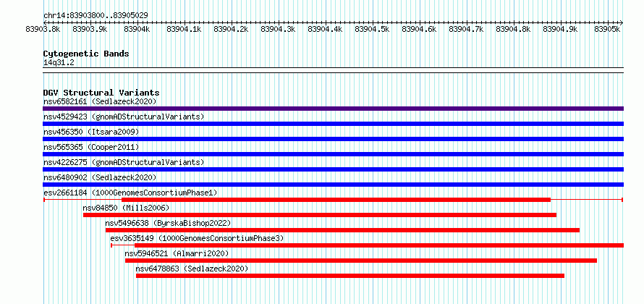Open the nsv4226275 (gnomADStructuralVariants) label
644x304 pixels.
point(124,162)
